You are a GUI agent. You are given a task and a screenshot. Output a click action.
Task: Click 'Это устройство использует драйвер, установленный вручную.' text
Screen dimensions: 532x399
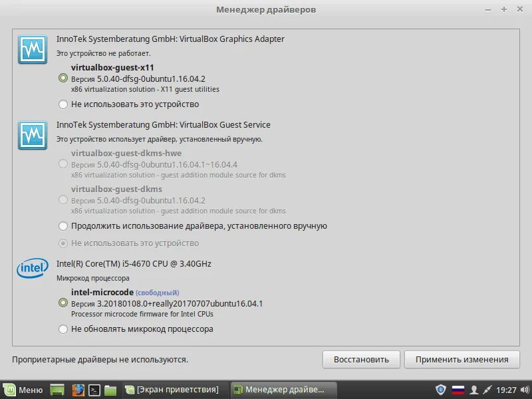point(160,139)
